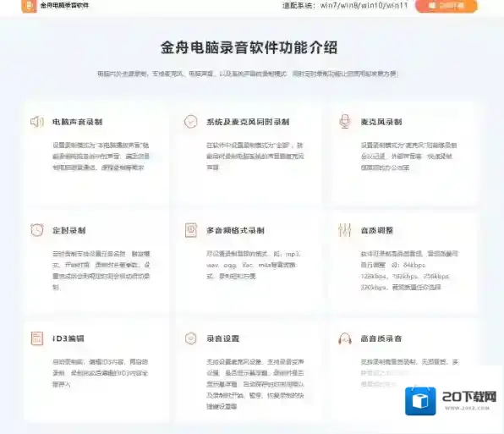504x434 pixels.
Task: Click the 定时录制 heading
Action: (69, 230)
